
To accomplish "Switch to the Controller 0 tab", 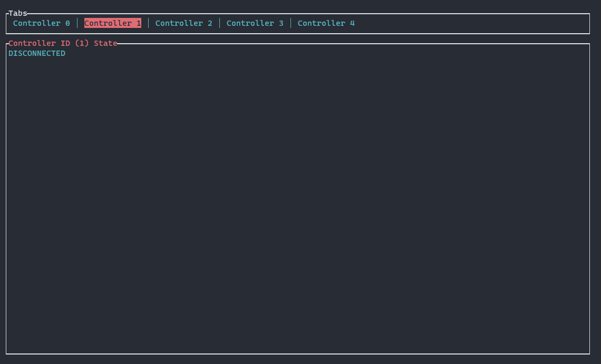I will point(41,23).
